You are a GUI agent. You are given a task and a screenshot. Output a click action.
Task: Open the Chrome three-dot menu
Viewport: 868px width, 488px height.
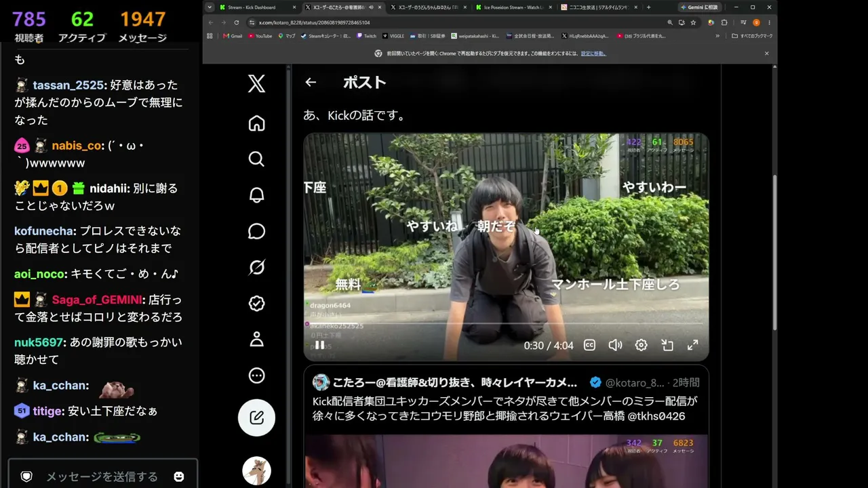(x=769, y=22)
